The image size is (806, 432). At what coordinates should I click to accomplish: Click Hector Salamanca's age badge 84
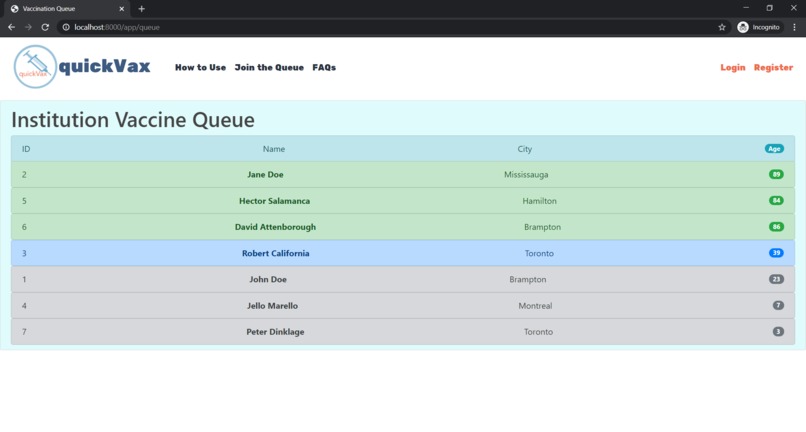(x=776, y=201)
